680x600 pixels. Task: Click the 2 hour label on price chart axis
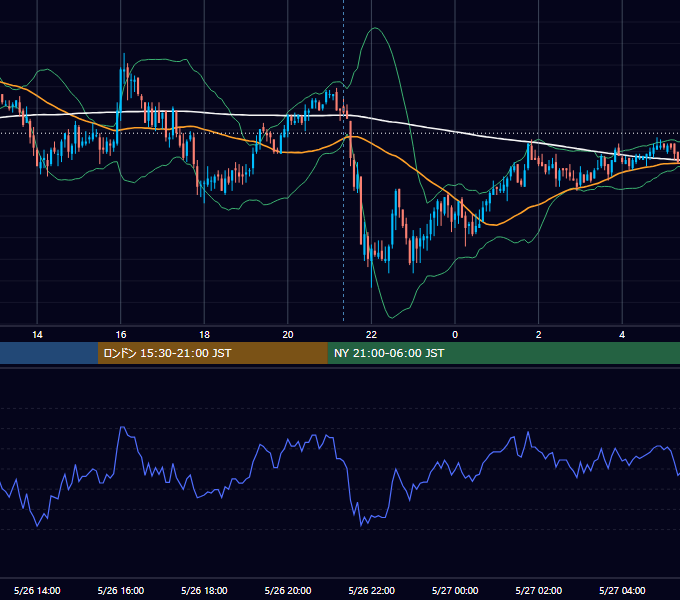tap(539, 335)
